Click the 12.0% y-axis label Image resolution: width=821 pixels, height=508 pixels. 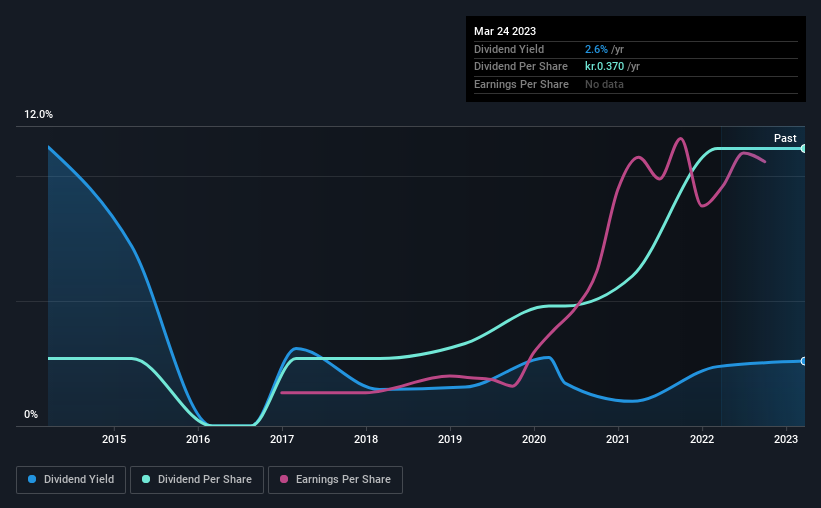tap(38, 114)
